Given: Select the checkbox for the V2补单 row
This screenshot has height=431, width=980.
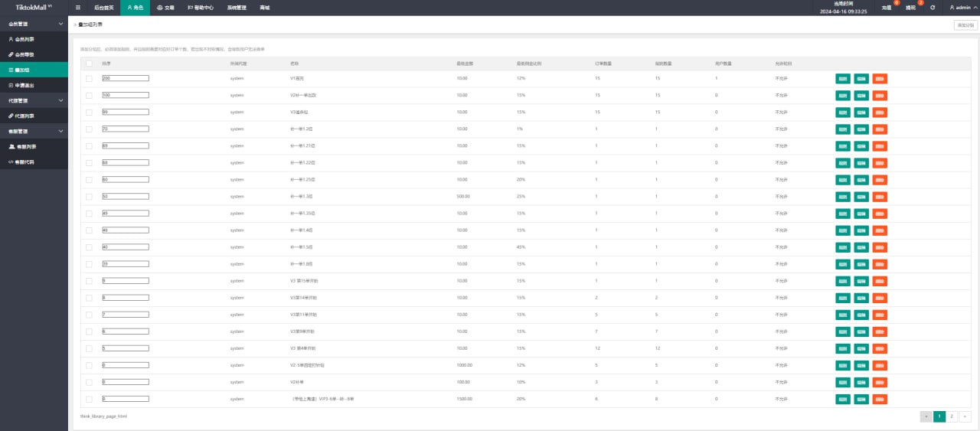Looking at the screenshot, I should click(89, 381).
